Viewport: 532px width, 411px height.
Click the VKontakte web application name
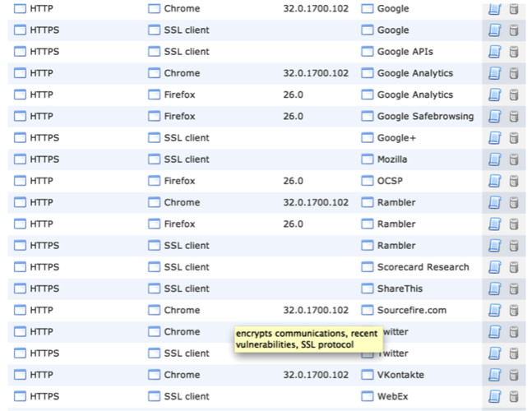pyautogui.click(x=400, y=375)
